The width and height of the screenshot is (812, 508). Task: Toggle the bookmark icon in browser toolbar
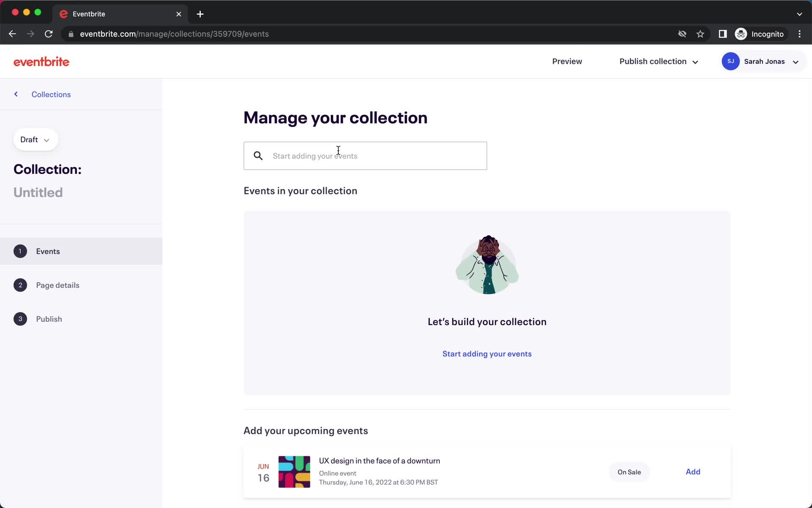tap(701, 33)
